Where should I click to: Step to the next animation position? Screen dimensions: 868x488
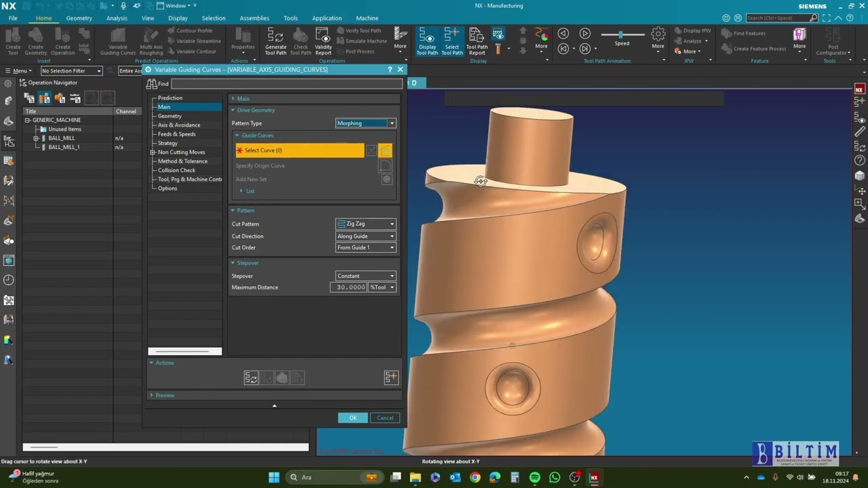585,48
